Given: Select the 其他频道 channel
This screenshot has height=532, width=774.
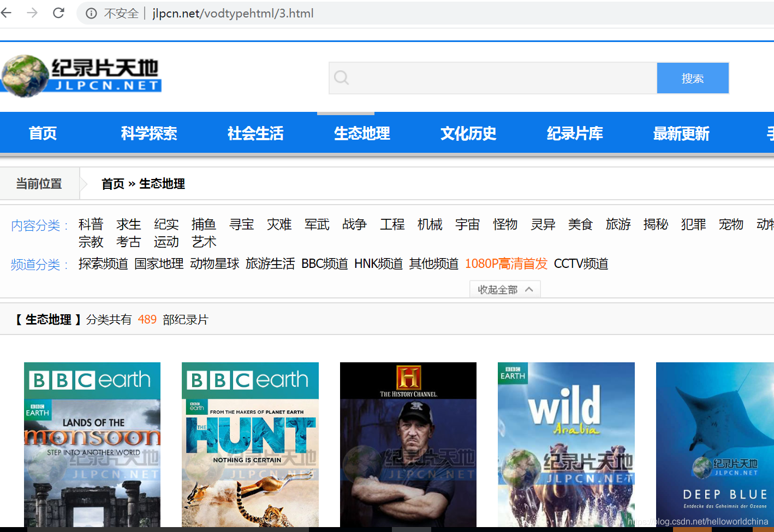Looking at the screenshot, I should click(434, 264).
